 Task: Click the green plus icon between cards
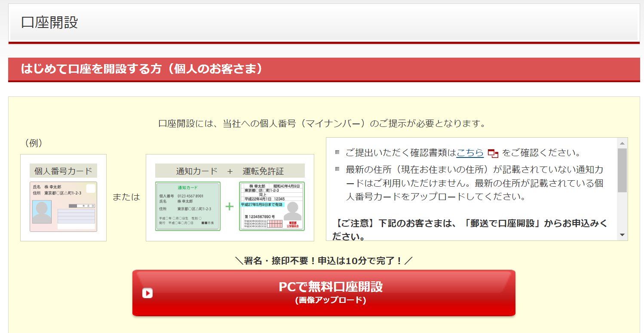tap(230, 207)
